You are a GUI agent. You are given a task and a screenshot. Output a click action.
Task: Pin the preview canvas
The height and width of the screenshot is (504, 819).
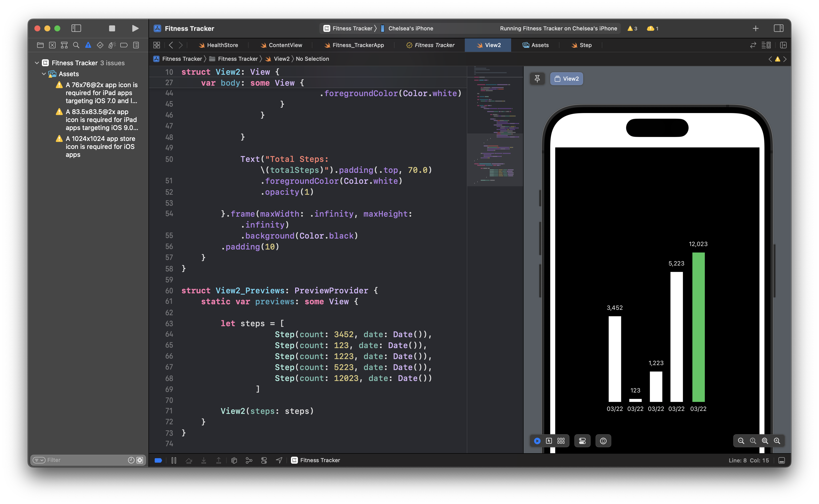tap(537, 79)
